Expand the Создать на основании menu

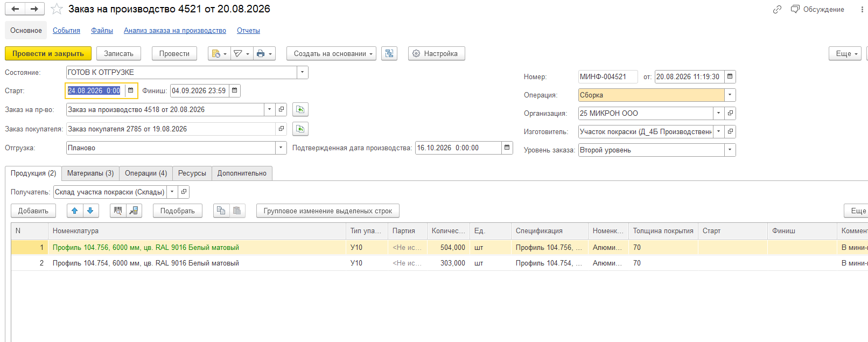[331, 54]
